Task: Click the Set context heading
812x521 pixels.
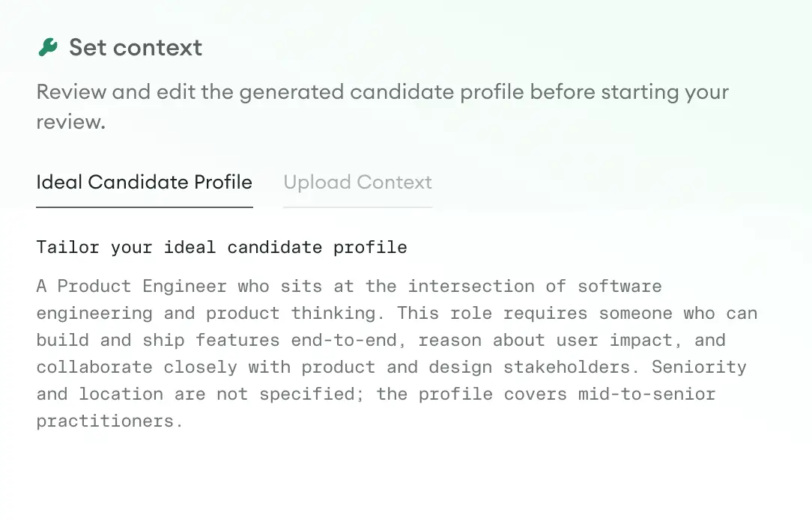Action: [135, 47]
